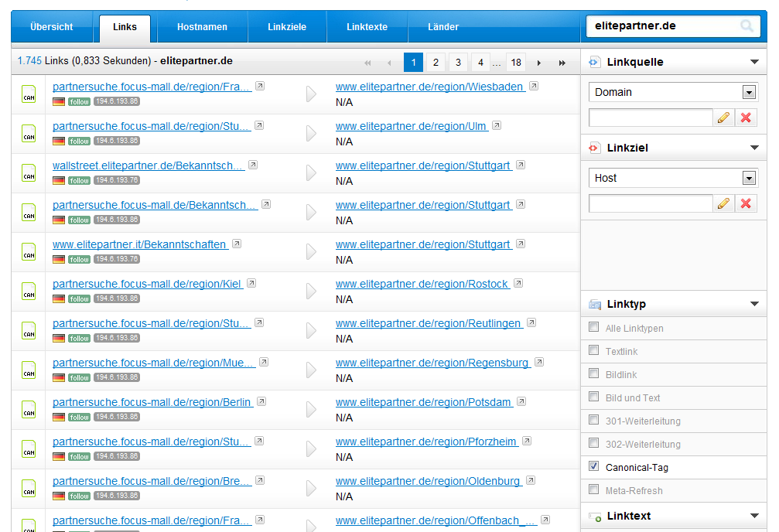Click the red X under Linkquelle

[x=746, y=118]
